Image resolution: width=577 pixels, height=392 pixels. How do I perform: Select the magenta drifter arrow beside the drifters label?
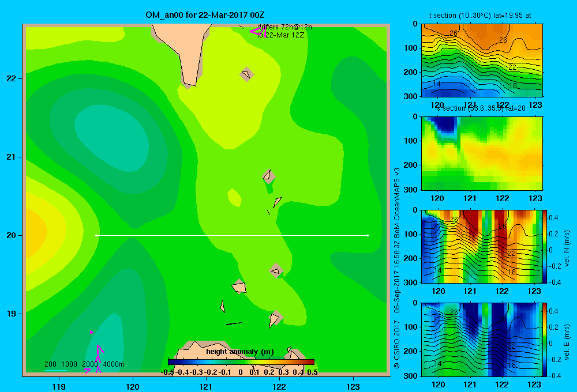point(258,32)
